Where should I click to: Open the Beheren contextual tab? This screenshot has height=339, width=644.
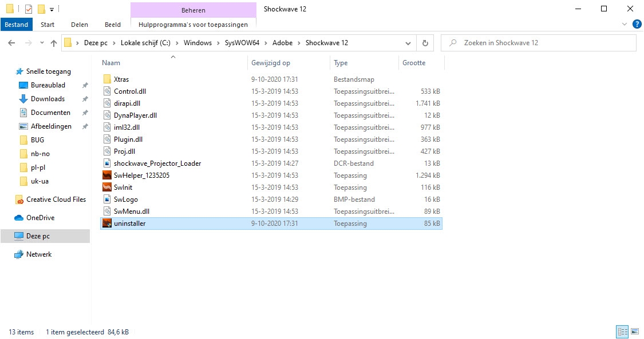tap(193, 10)
